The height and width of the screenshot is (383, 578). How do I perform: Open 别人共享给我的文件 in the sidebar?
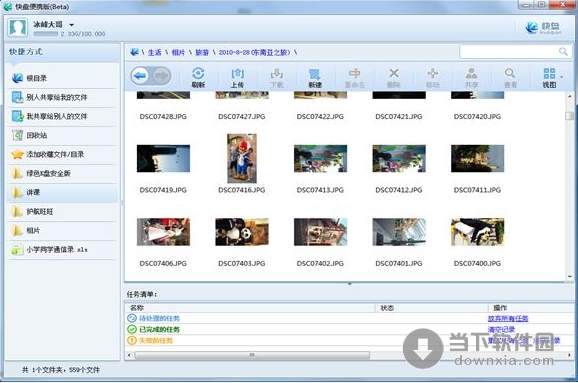(63, 97)
